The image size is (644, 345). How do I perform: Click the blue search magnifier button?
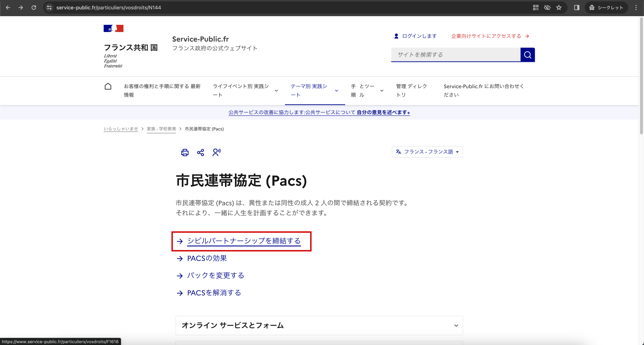pos(528,55)
